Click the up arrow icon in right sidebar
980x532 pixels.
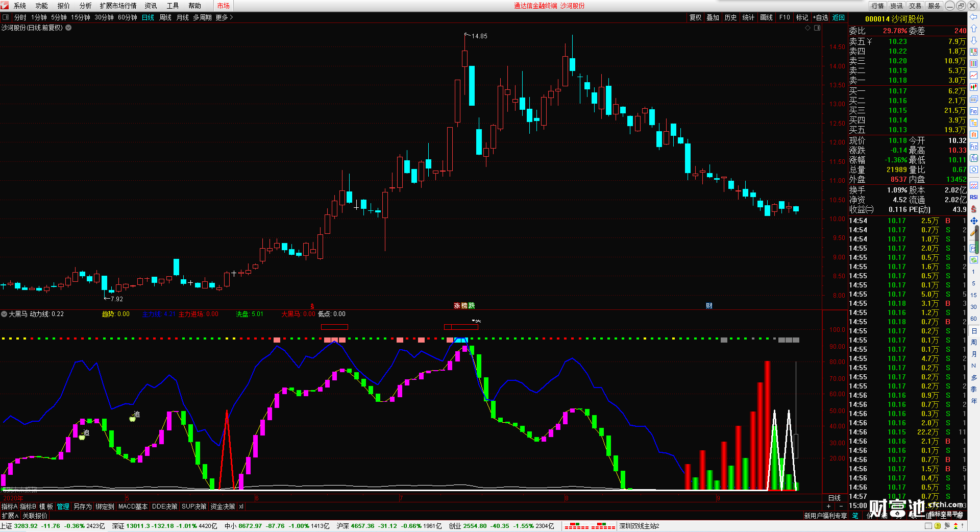[x=974, y=29]
